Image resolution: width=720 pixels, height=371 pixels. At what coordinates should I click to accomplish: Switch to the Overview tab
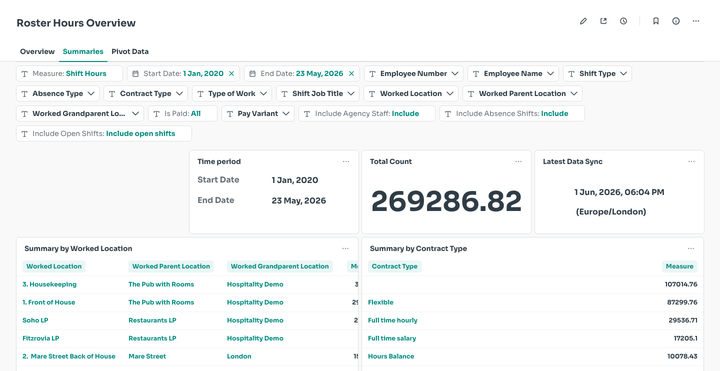pos(37,51)
